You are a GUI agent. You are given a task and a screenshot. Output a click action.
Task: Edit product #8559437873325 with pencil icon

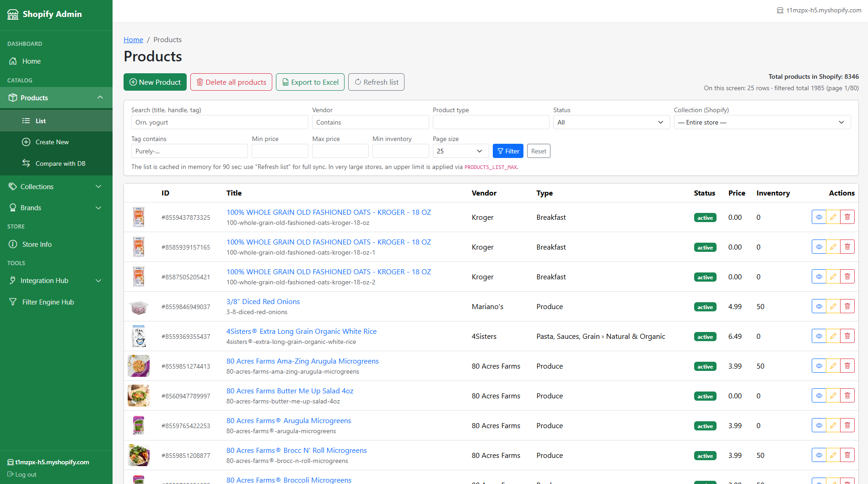[x=833, y=217]
